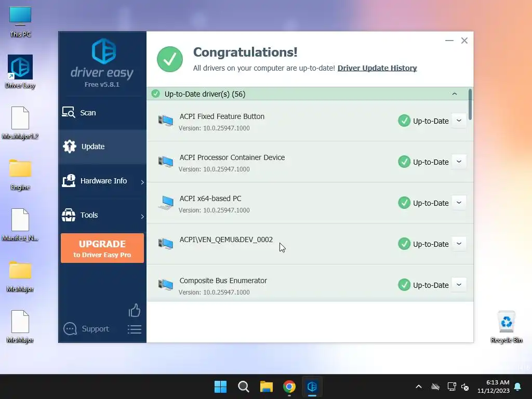Click the Scan magnifier icon
This screenshot has width=532, height=399.
pyautogui.click(x=68, y=112)
